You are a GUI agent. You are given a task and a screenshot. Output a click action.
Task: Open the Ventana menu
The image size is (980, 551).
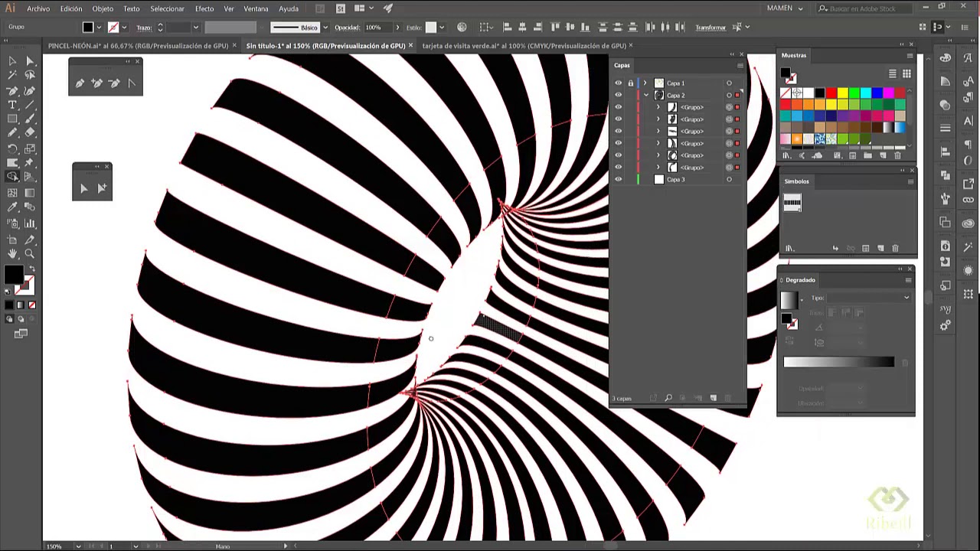pos(256,8)
